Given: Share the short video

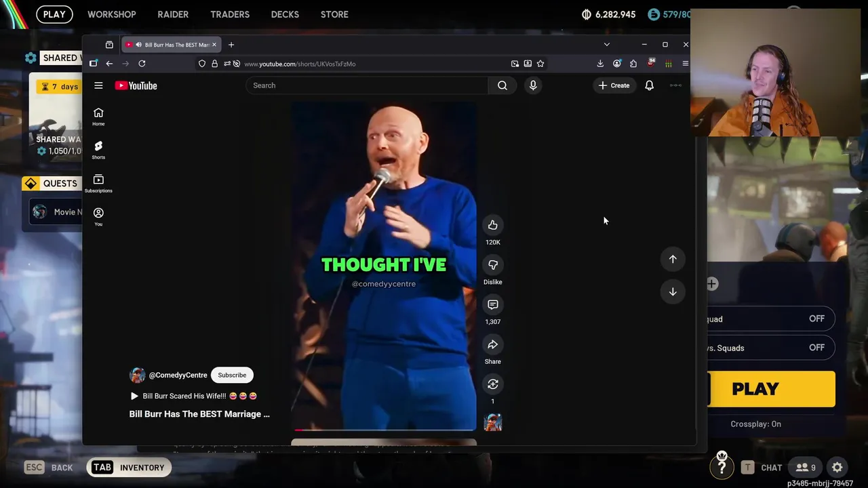Looking at the screenshot, I should [x=493, y=345].
